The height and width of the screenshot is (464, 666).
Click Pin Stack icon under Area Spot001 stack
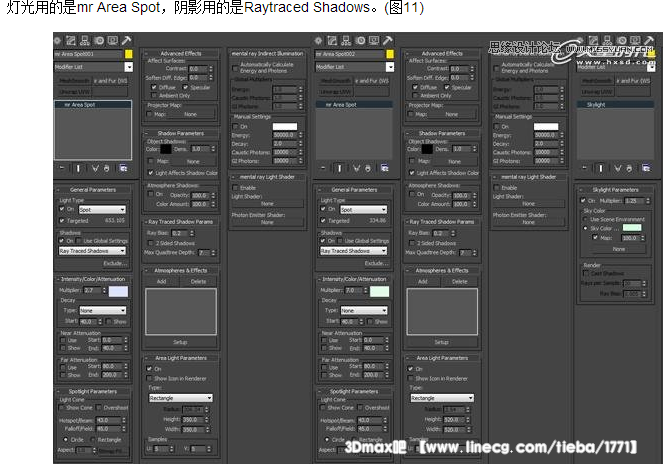click(x=62, y=168)
